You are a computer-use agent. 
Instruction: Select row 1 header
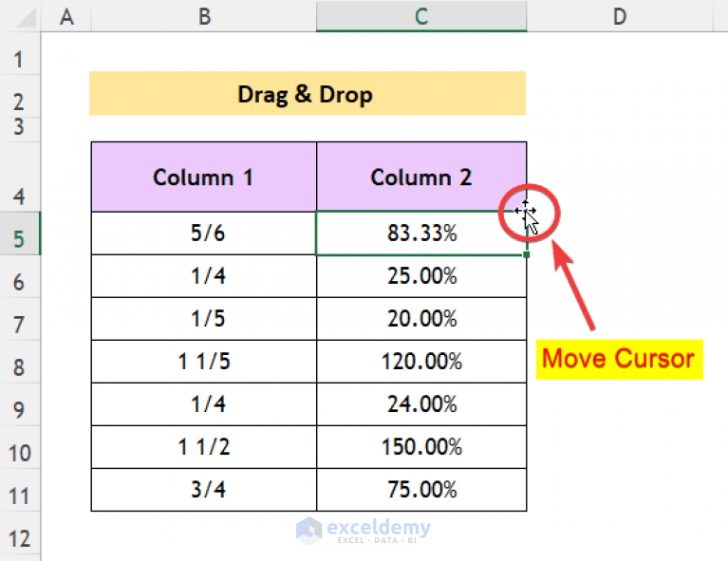point(20,53)
